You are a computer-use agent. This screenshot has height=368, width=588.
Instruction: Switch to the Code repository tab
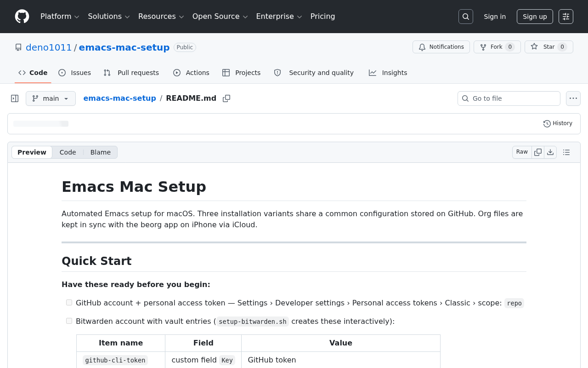click(33, 73)
